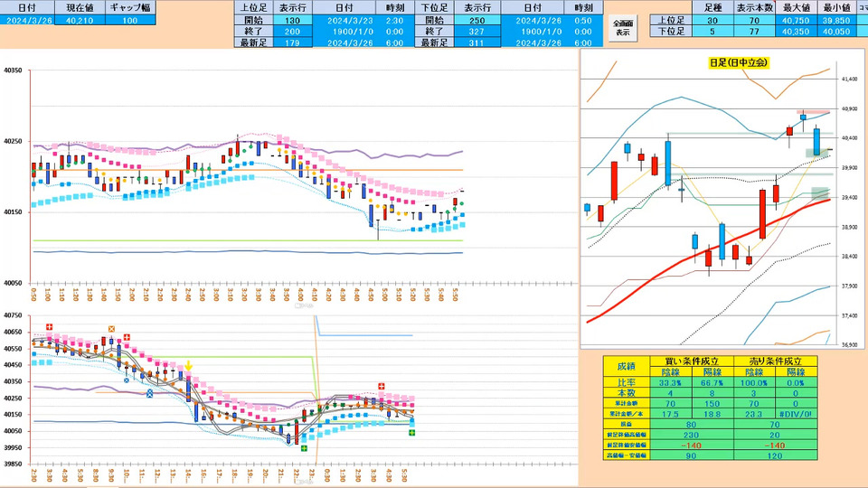Click the 40750 axis label on lower chart
868x488 pixels.
13,315
